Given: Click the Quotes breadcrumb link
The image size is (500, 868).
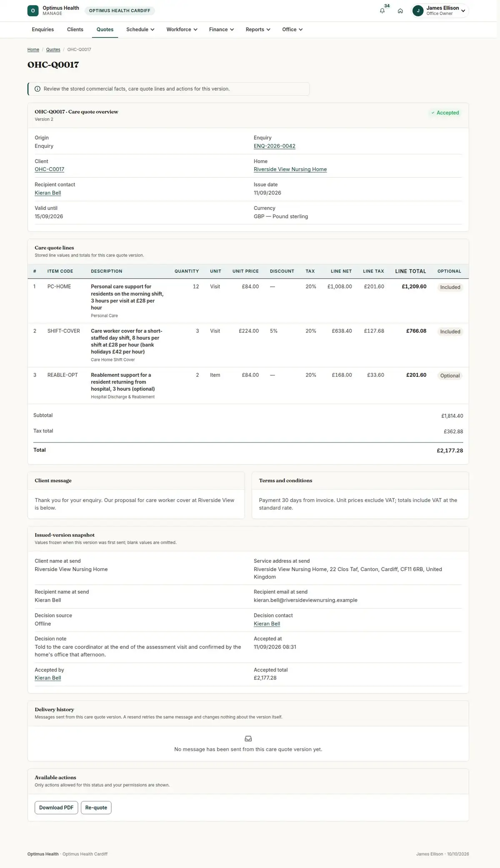Looking at the screenshot, I should click(53, 50).
